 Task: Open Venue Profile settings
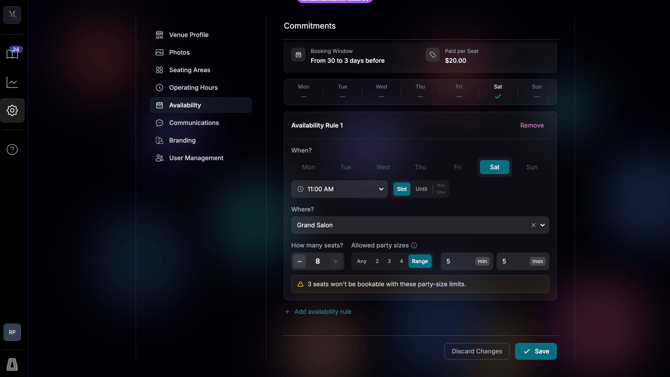click(x=200, y=35)
